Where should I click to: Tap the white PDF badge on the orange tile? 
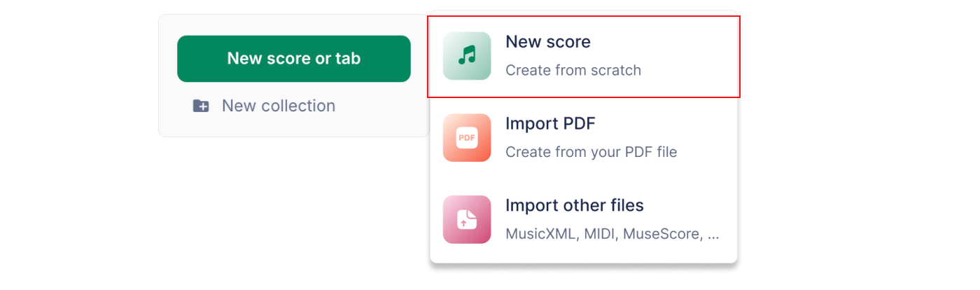click(467, 138)
